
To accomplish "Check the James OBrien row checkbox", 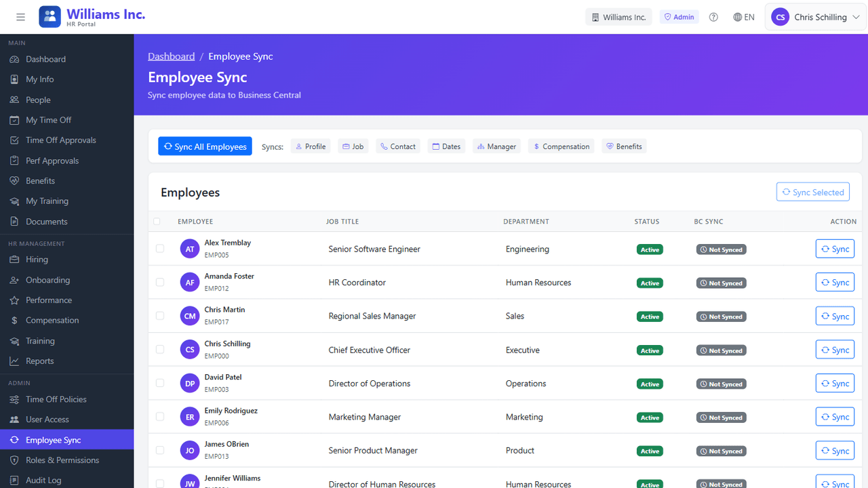I will pos(160,450).
